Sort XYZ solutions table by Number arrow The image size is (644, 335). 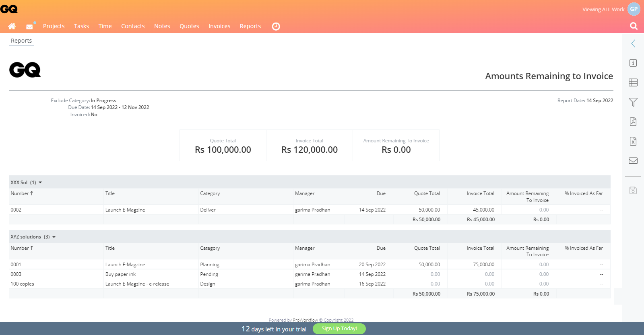point(32,248)
